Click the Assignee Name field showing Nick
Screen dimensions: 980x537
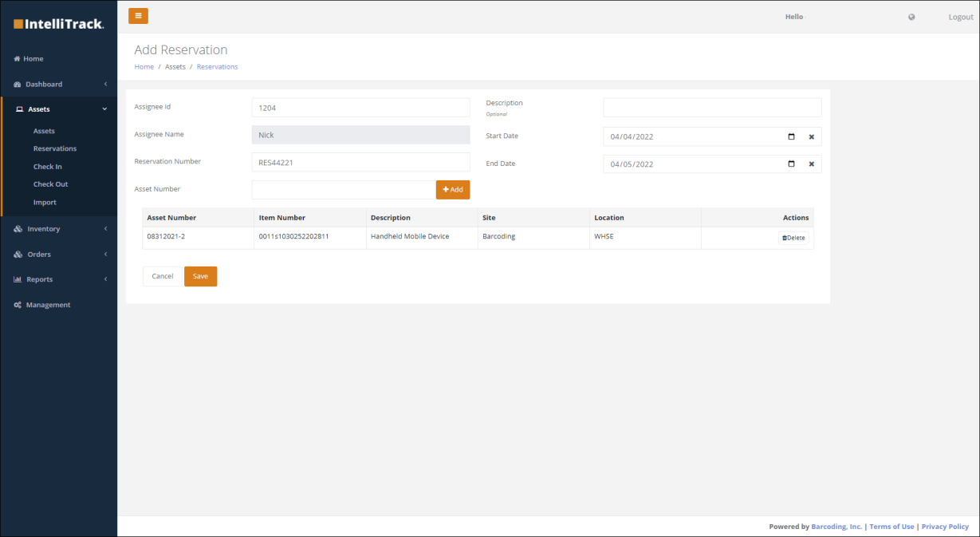coord(361,135)
